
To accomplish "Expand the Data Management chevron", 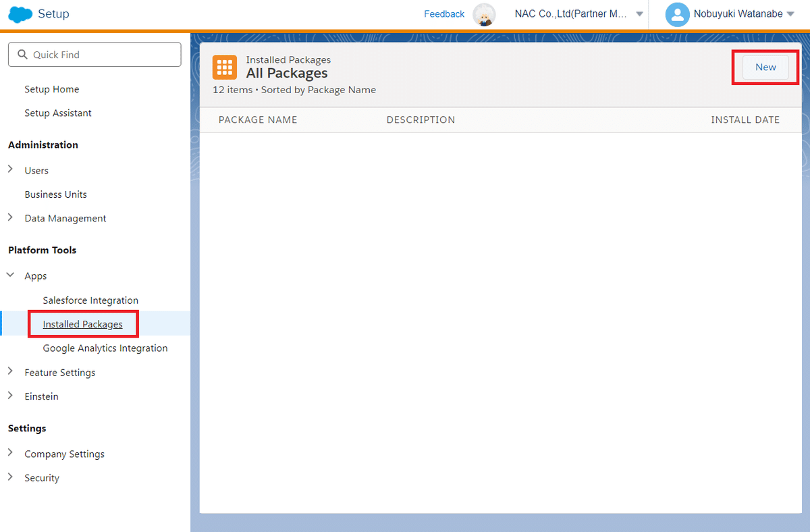I will (x=10, y=217).
